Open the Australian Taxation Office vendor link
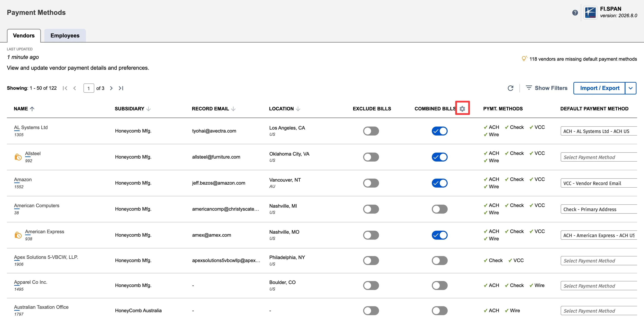This screenshot has height=318, width=644. tap(41, 307)
